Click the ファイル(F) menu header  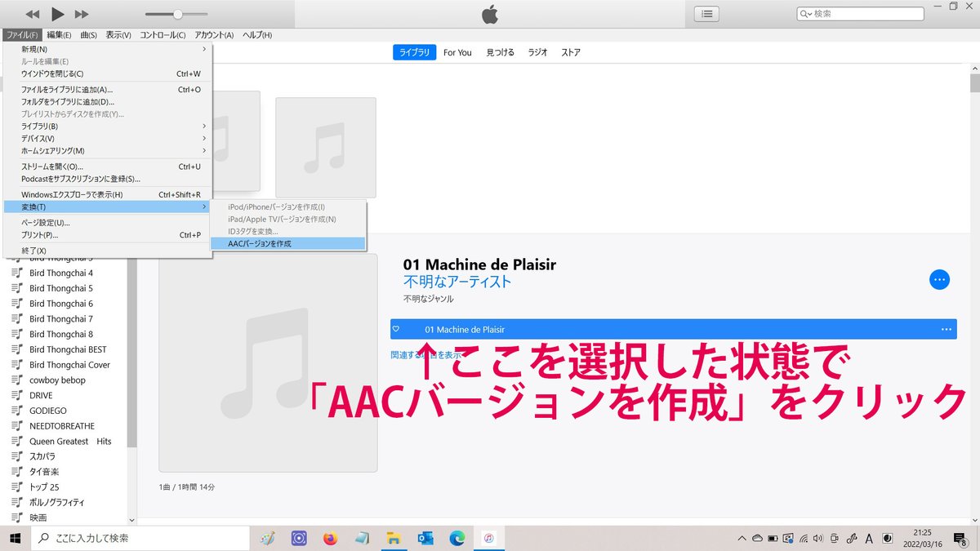click(22, 35)
